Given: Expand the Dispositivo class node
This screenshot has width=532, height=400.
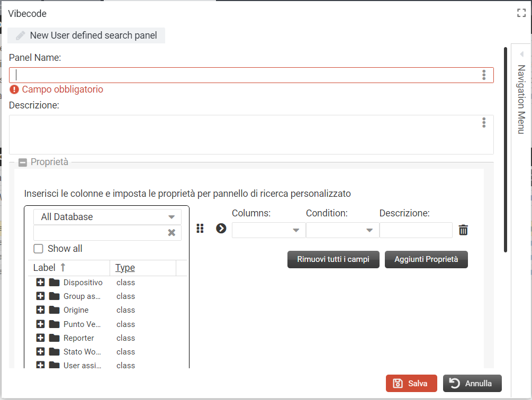Looking at the screenshot, I should pyautogui.click(x=40, y=283).
